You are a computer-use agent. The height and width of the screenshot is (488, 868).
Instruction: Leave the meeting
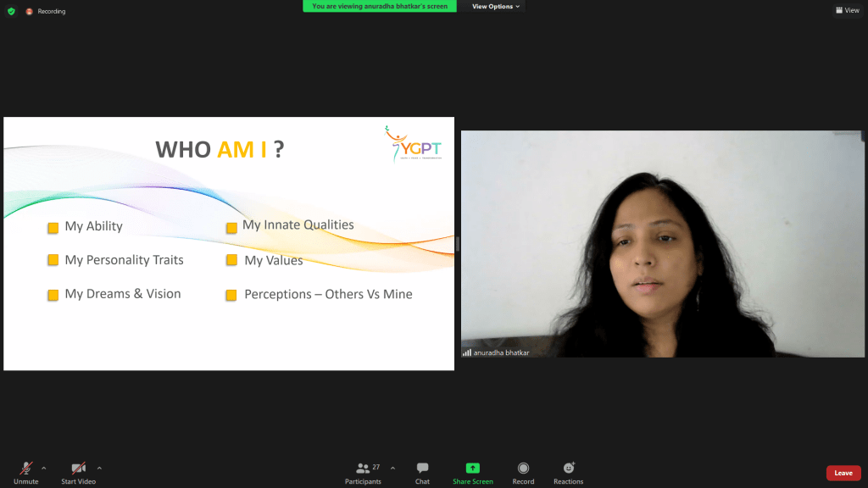843,473
